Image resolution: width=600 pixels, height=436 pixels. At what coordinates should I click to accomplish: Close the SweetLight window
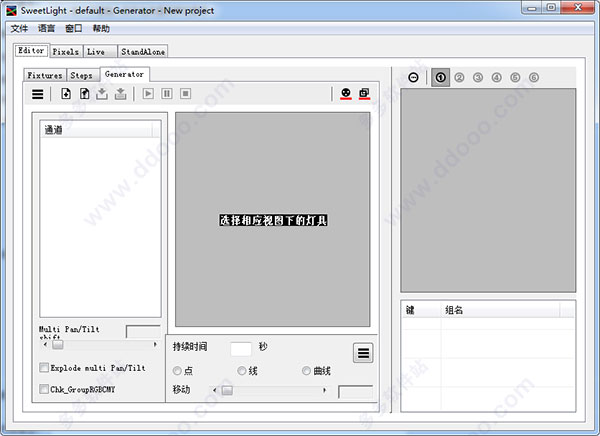[578, 8]
